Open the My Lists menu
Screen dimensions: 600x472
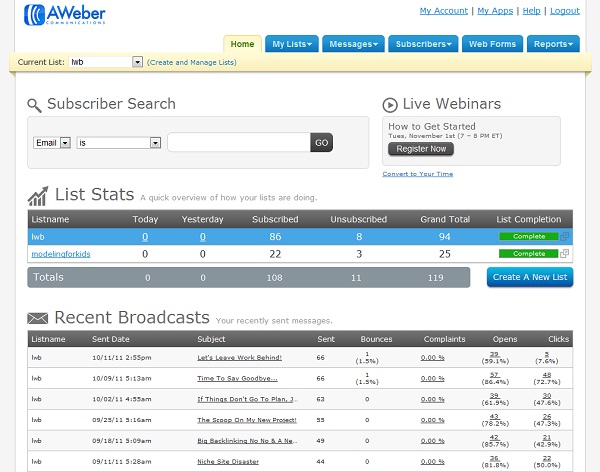pos(292,44)
